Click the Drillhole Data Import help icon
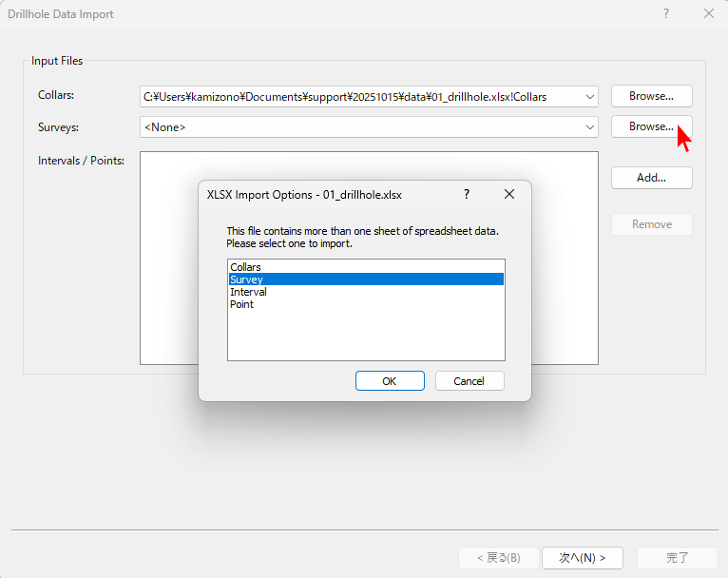 pyautogui.click(x=665, y=13)
